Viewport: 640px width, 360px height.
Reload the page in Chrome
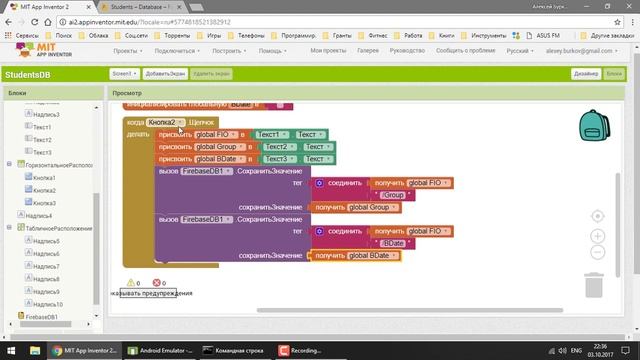[x=35, y=22]
